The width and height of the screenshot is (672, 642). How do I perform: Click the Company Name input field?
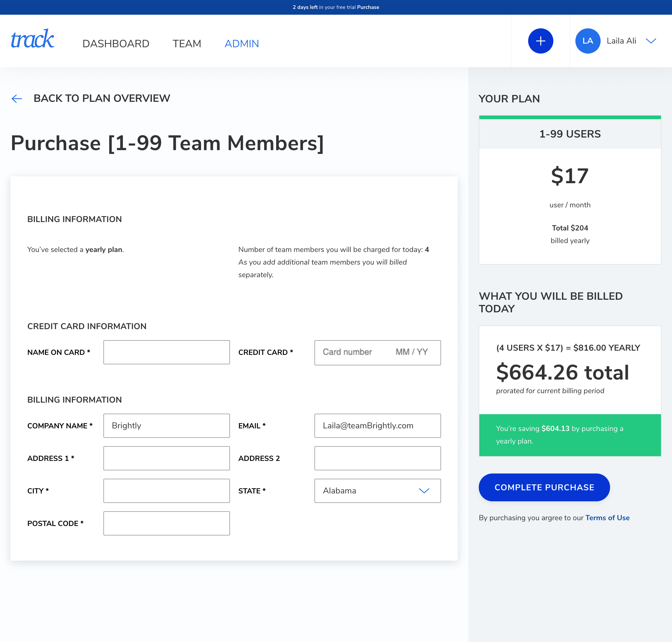click(x=166, y=425)
